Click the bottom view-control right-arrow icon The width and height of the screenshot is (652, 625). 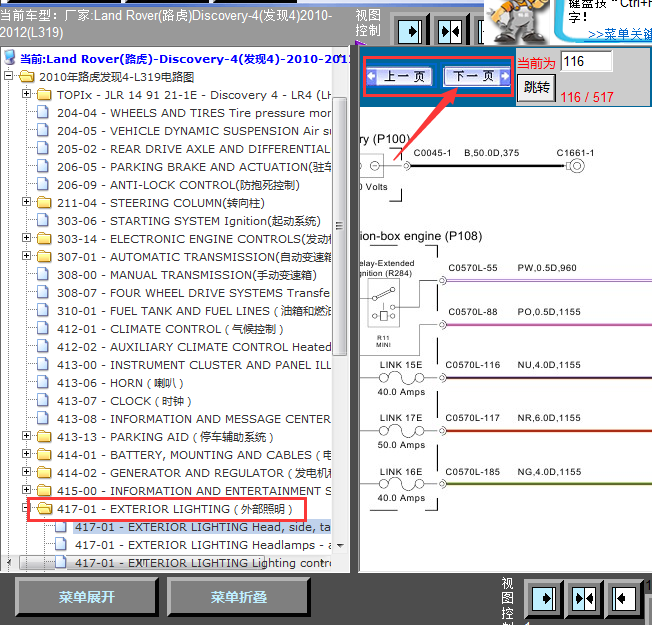point(543,599)
